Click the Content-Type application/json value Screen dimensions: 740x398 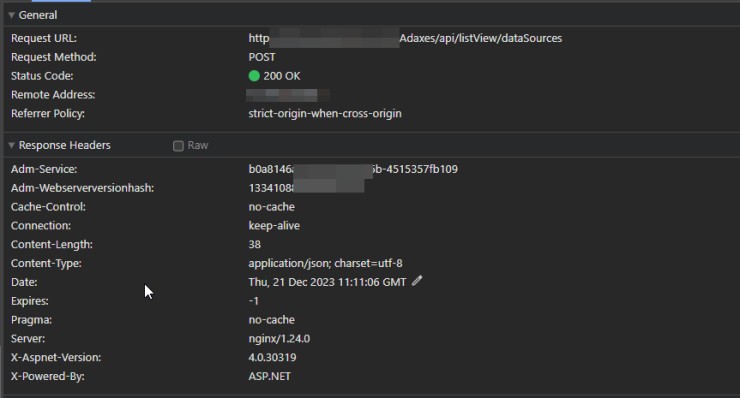pyautogui.click(x=326, y=263)
